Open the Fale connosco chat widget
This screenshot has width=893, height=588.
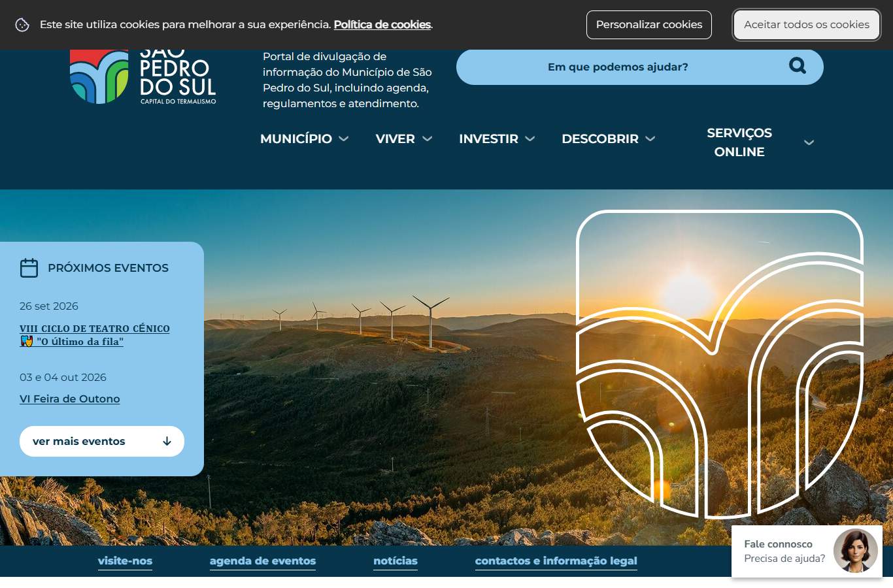(x=807, y=551)
